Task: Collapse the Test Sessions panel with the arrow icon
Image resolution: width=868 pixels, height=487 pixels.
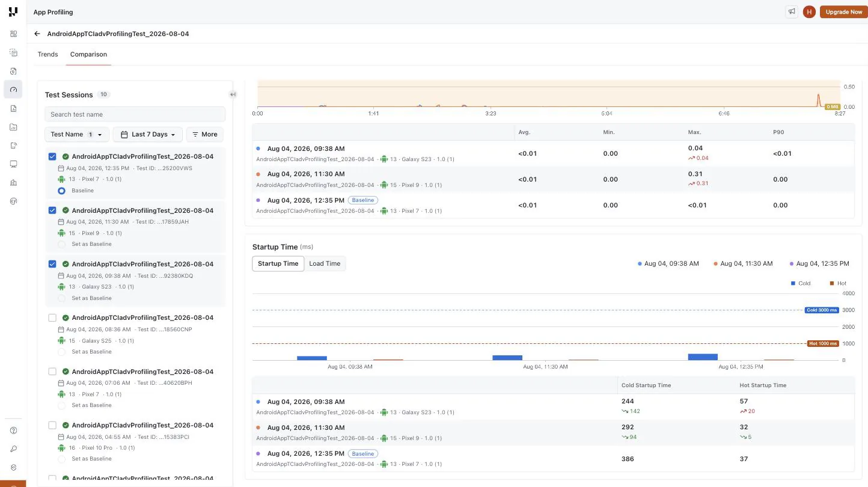Action: click(233, 94)
